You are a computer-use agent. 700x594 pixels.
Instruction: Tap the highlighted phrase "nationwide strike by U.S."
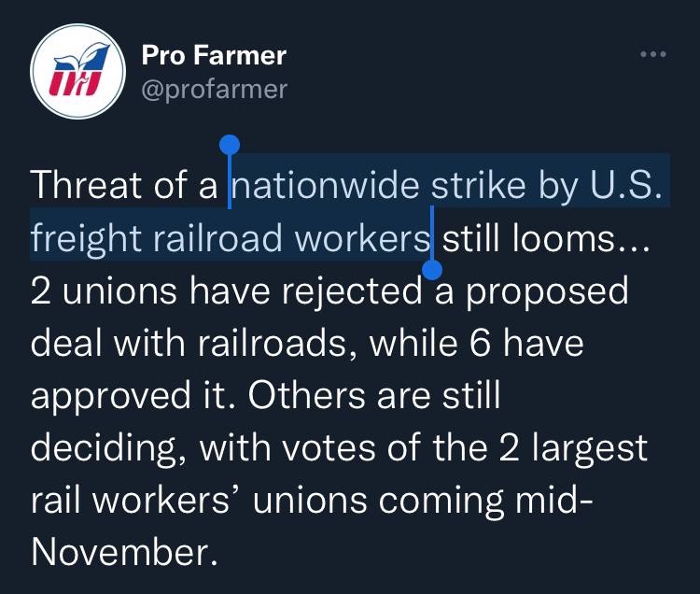tap(448, 185)
